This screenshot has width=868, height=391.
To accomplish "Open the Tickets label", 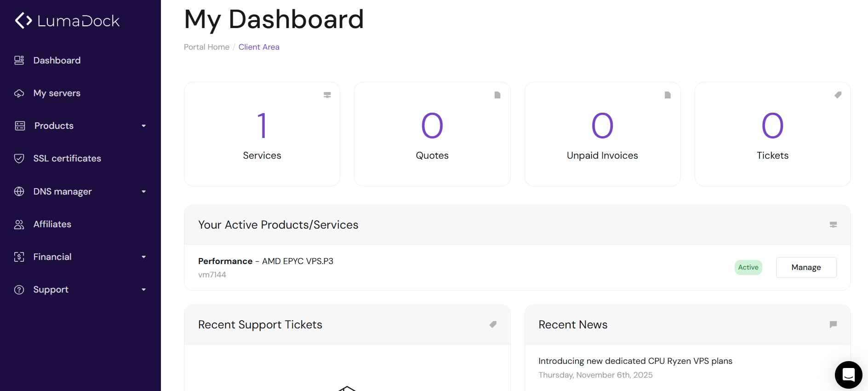I will tap(772, 155).
